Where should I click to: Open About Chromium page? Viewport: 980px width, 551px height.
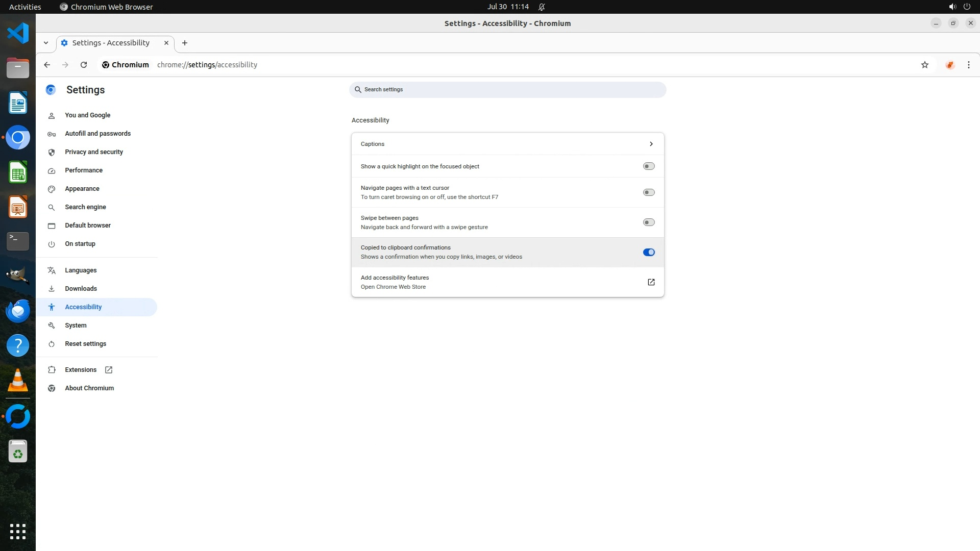coord(89,388)
